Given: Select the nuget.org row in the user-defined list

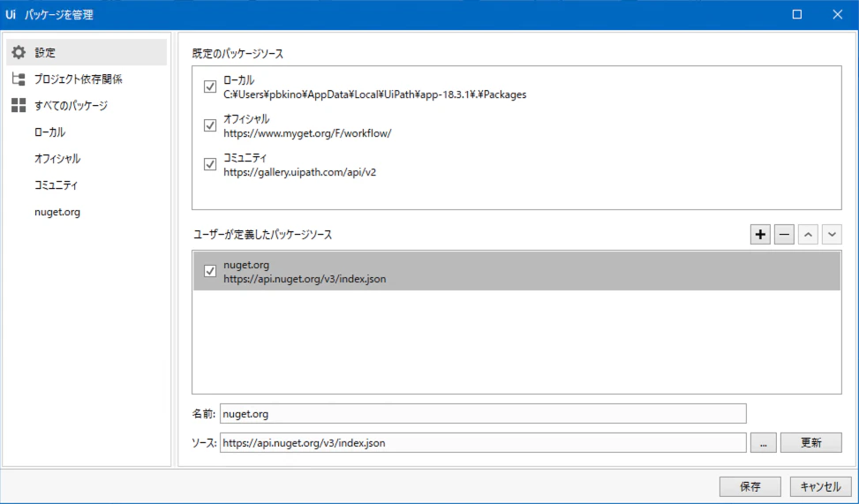Looking at the screenshot, I should (516, 271).
